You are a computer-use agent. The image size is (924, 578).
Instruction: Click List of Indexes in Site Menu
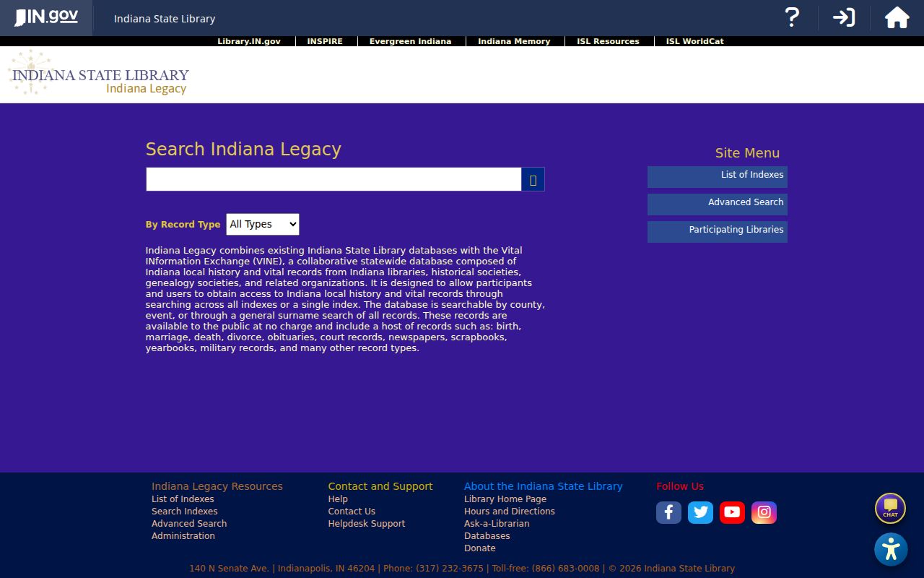(718, 177)
